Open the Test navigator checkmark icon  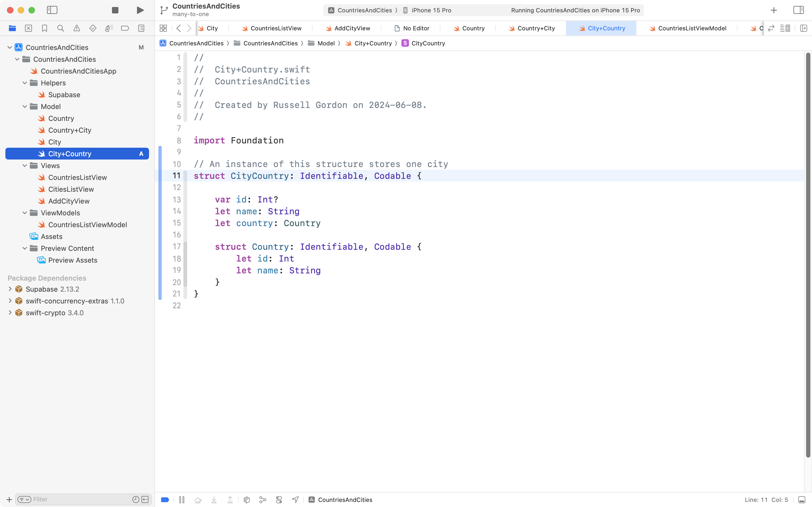[x=93, y=28]
